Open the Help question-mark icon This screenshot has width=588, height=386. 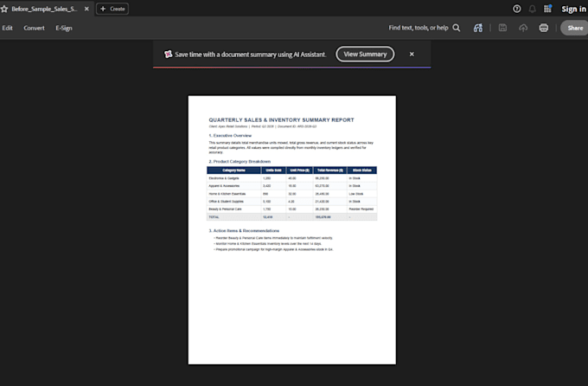[x=517, y=9]
